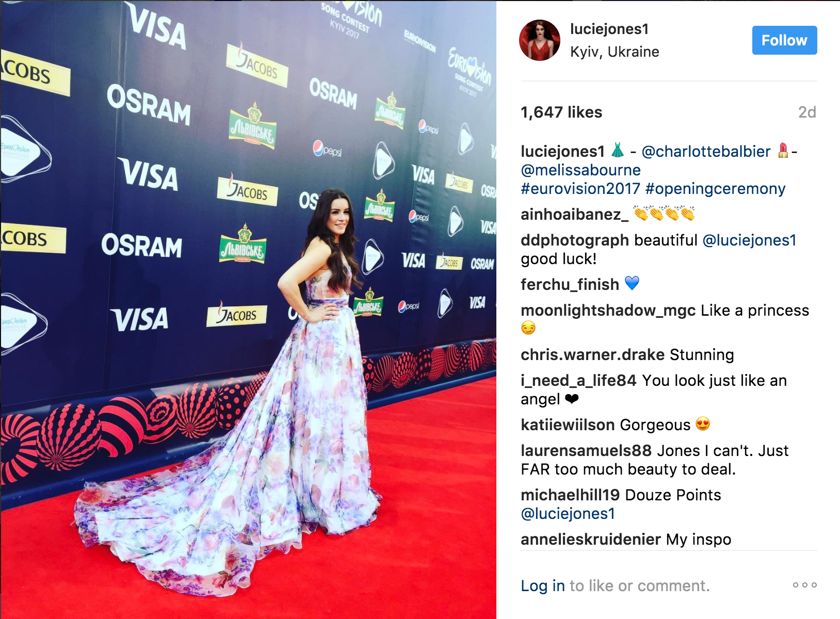View the 1,647 likes list
The image size is (840, 619).
click(561, 112)
